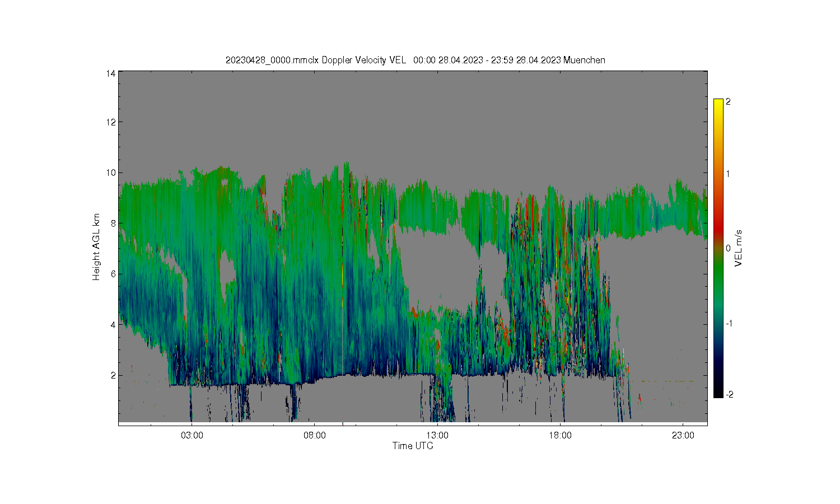Screen dimensions: 840x504
Task: Click the height axis label '10'
Action: click(x=111, y=172)
